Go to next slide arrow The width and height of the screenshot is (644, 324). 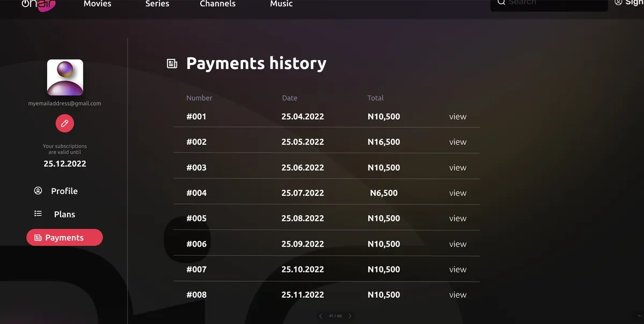[x=350, y=316]
